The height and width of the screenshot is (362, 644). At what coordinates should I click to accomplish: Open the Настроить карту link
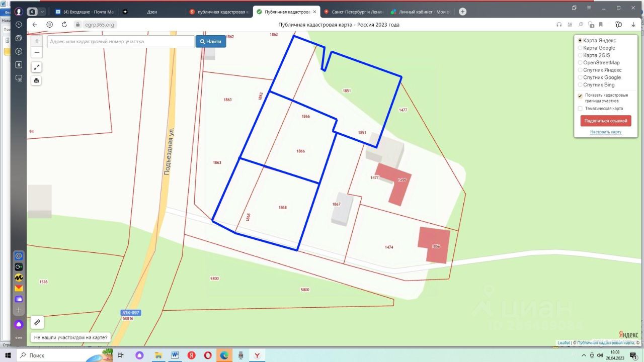click(x=605, y=132)
